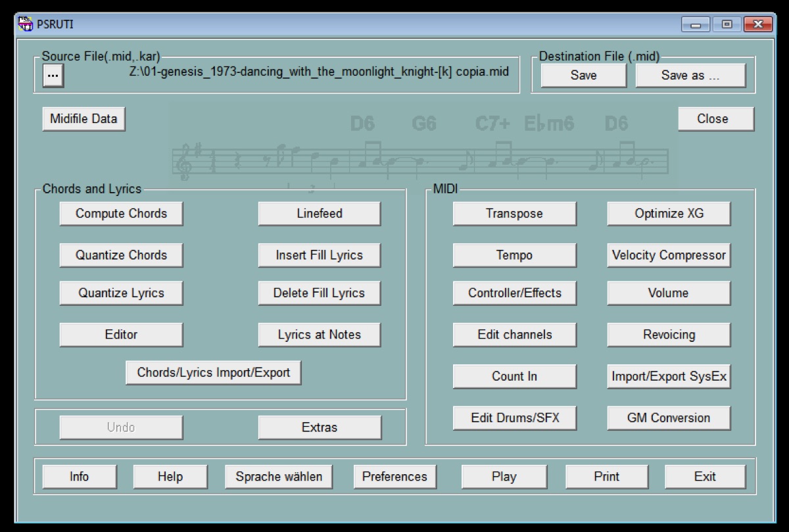Exit the application
Image resolution: width=789 pixels, height=532 pixels.
pos(705,477)
